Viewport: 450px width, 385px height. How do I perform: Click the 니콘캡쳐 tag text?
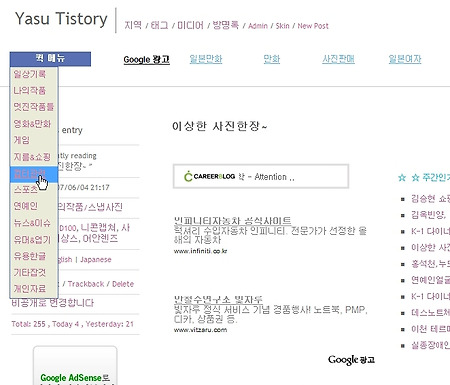(x=97, y=228)
